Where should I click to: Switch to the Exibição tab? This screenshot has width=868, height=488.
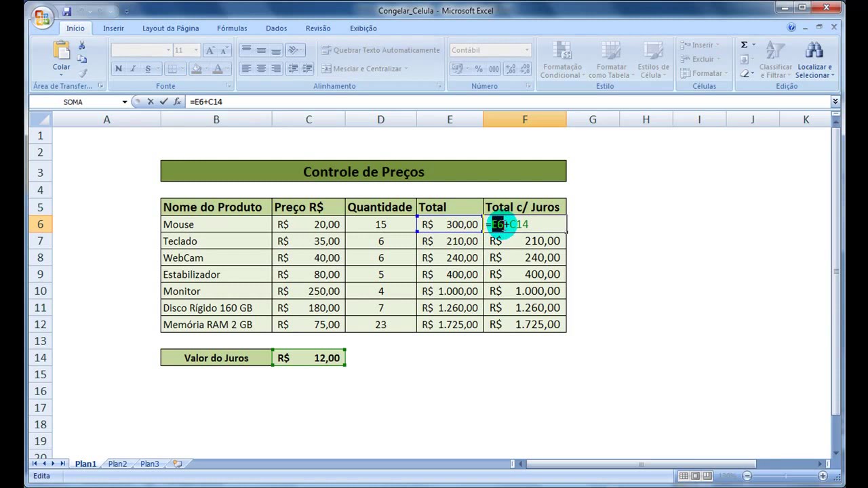pos(363,28)
